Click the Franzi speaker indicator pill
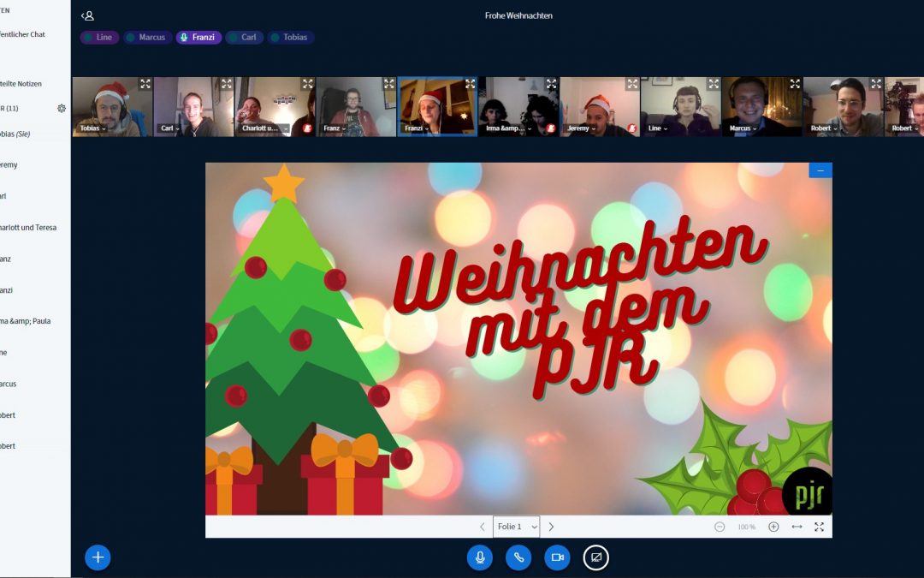This screenshot has height=578, width=924. (x=198, y=37)
